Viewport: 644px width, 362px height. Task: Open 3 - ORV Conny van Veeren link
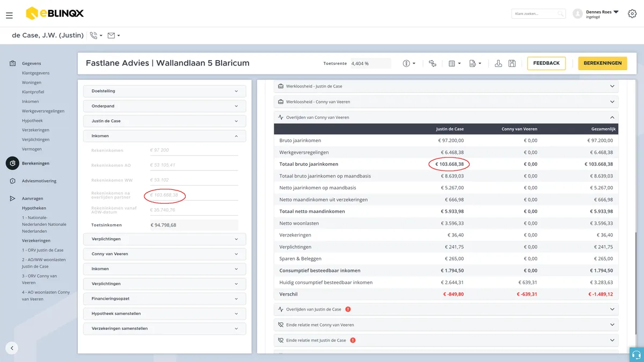point(40,279)
